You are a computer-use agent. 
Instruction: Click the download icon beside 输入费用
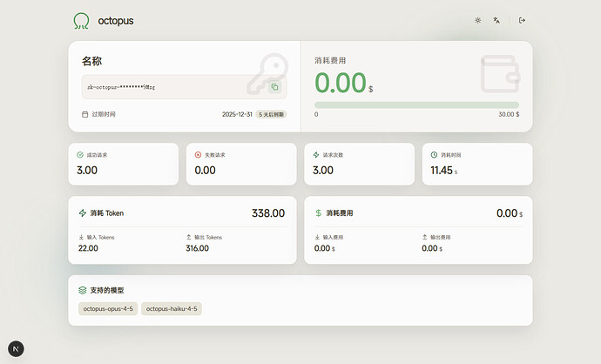point(317,237)
